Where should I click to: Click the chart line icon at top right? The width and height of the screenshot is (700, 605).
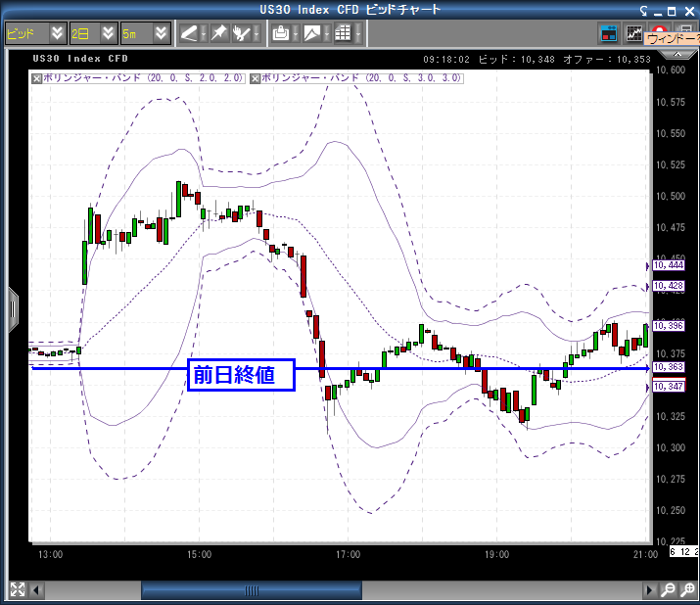(634, 32)
